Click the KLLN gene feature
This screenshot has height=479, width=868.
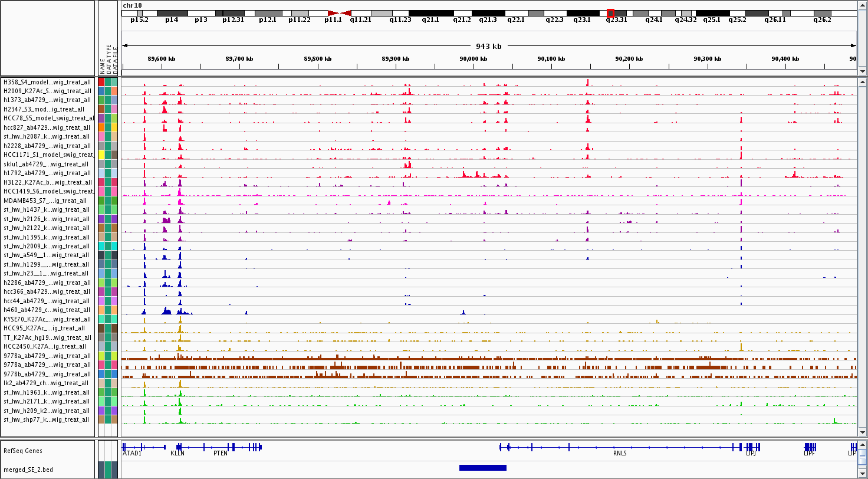tap(177, 454)
